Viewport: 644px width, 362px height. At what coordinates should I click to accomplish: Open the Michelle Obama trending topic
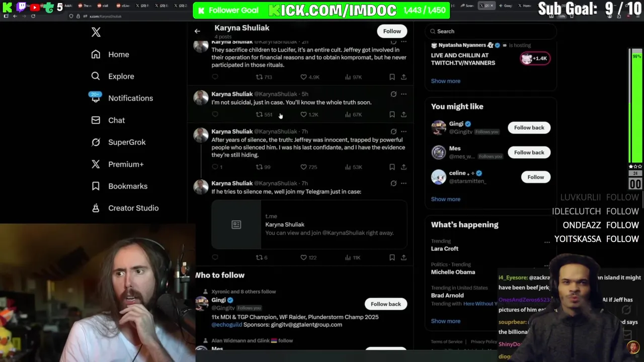pos(453,272)
